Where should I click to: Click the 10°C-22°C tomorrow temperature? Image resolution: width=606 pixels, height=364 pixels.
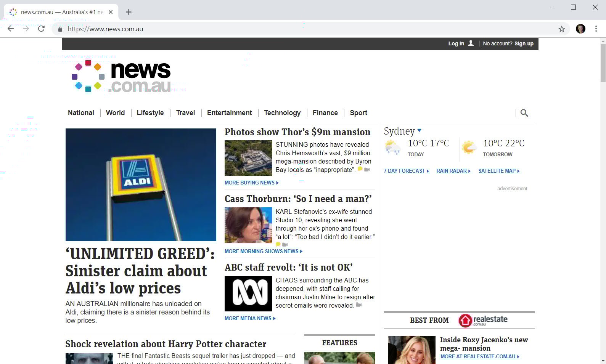coord(503,143)
